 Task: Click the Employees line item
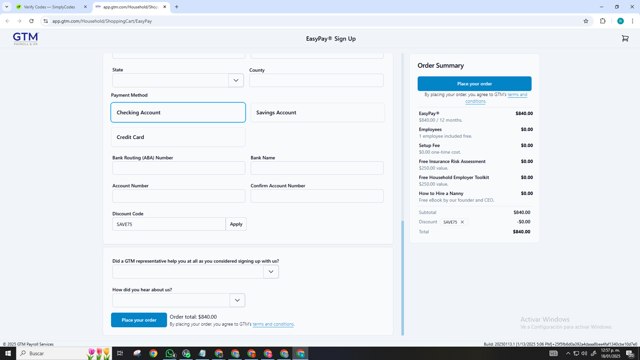pos(476,133)
